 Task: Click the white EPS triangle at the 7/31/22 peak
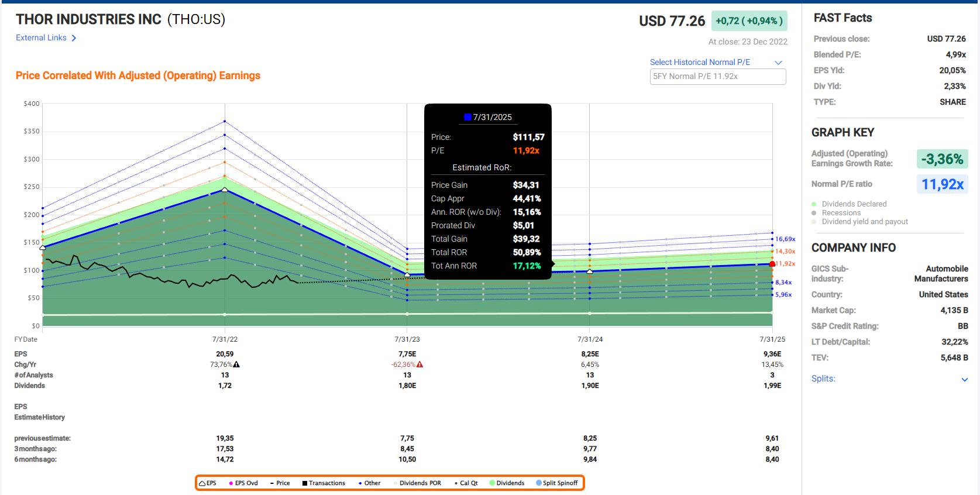point(225,190)
